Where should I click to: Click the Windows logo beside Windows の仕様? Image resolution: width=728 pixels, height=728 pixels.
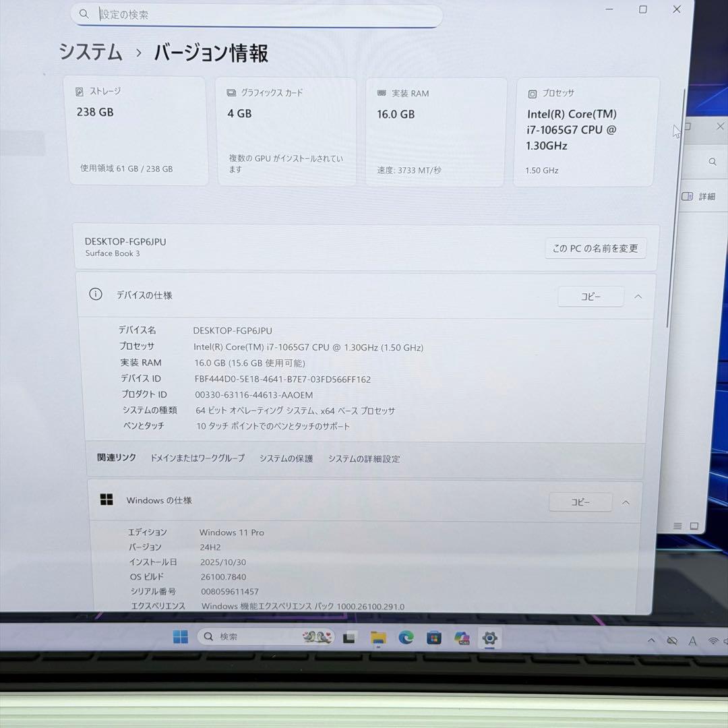pyautogui.click(x=107, y=499)
